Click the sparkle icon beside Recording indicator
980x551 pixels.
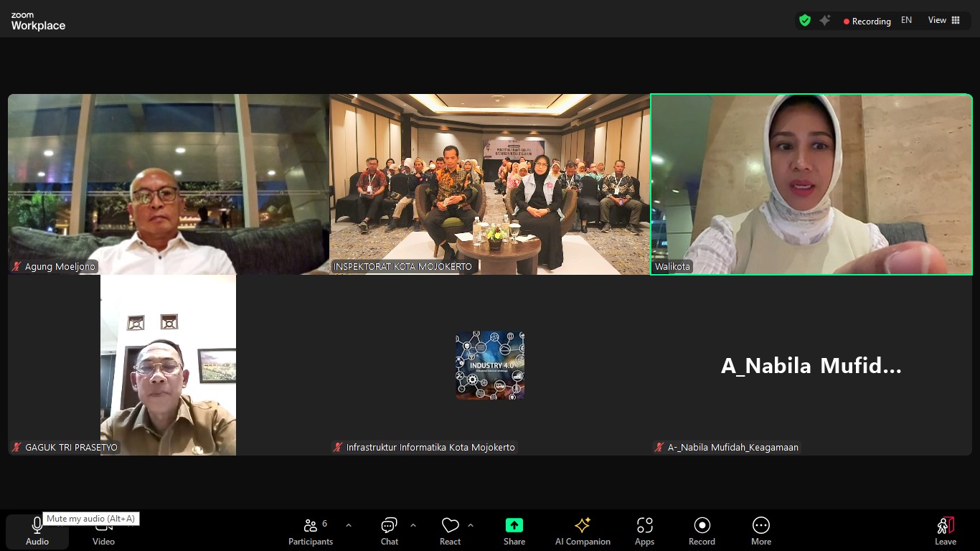pyautogui.click(x=825, y=21)
